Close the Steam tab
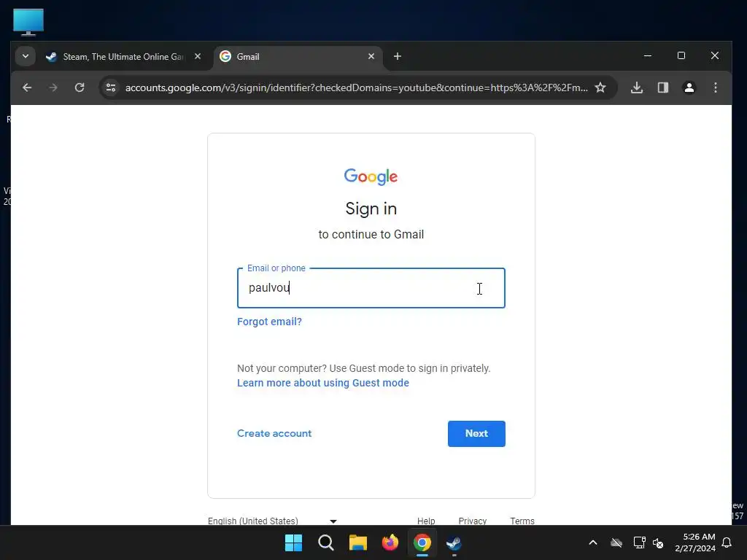 pos(198,57)
